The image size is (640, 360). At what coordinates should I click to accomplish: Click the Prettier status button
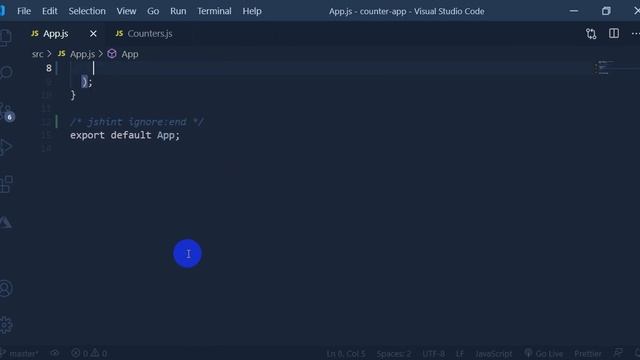588,353
